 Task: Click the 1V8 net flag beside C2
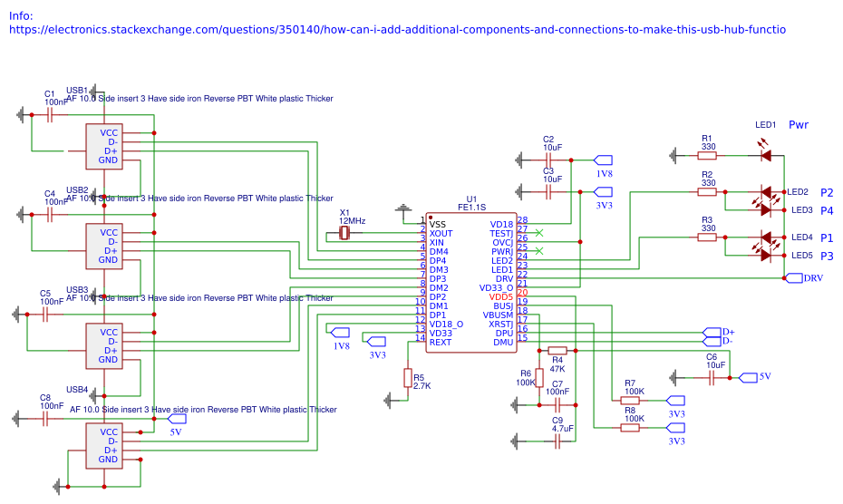coord(603,160)
